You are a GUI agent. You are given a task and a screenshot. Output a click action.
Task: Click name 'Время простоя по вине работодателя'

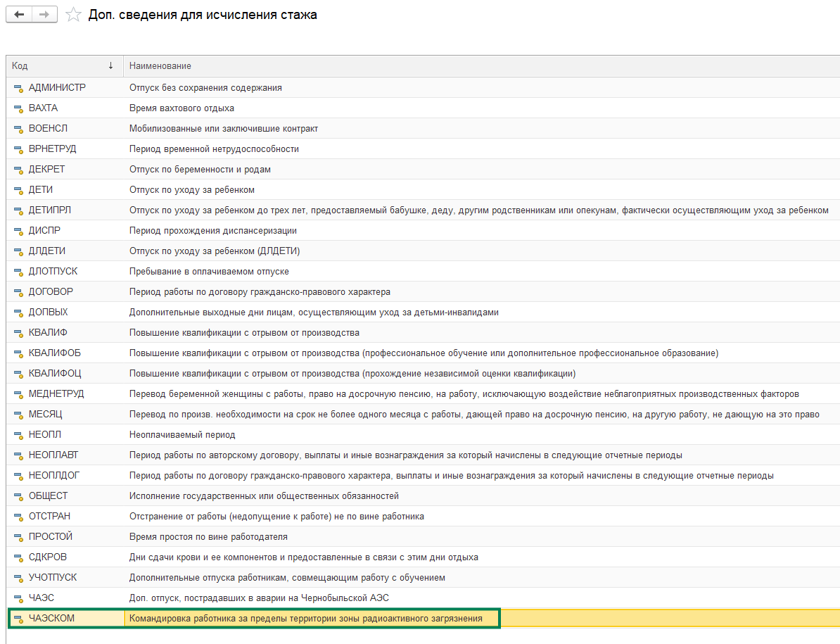(x=208, y=536)
